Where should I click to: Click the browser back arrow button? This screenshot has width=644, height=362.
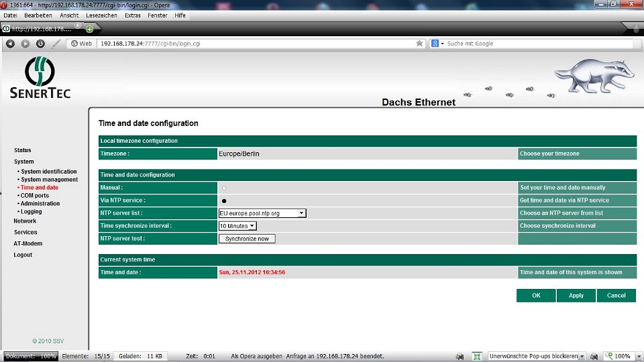(10, 44)
